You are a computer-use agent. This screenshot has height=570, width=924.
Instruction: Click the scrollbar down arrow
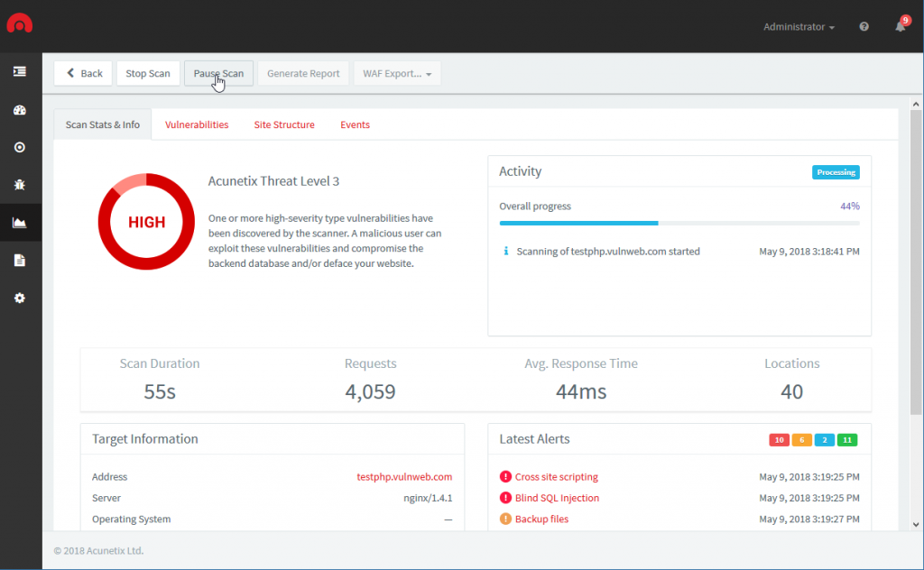(916, 524)
